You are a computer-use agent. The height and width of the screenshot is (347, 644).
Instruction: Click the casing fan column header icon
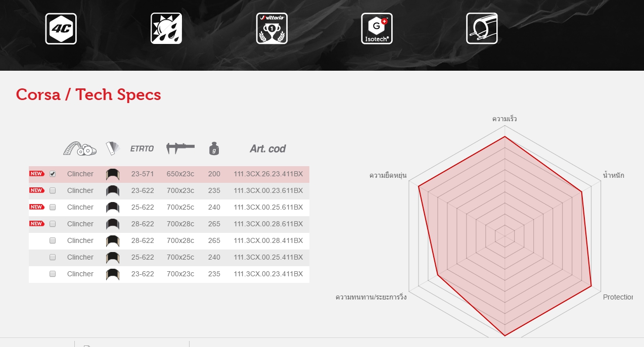[x=113, y=148]
